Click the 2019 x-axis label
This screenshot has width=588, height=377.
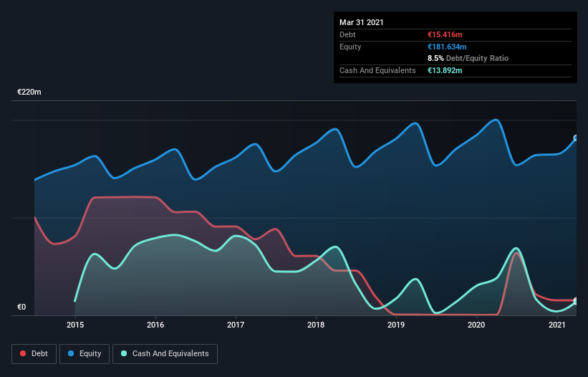tap(396, 325)
